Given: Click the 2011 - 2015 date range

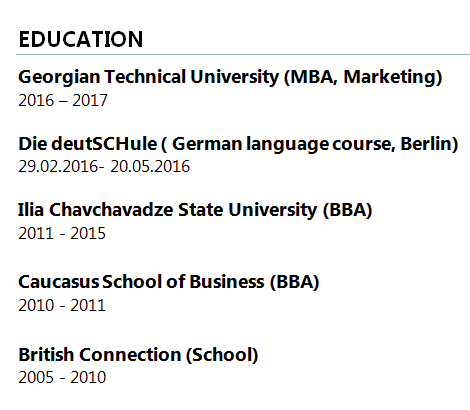Looking at the screenshot, I should (x=62, y=233).
